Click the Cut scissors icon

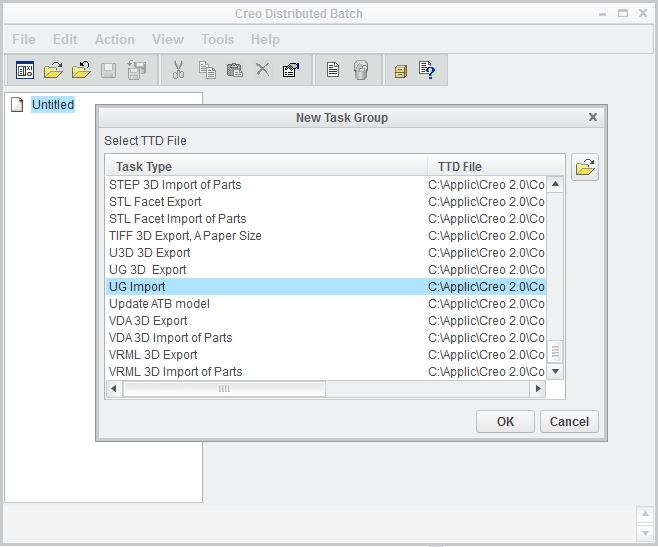[178, 70]
